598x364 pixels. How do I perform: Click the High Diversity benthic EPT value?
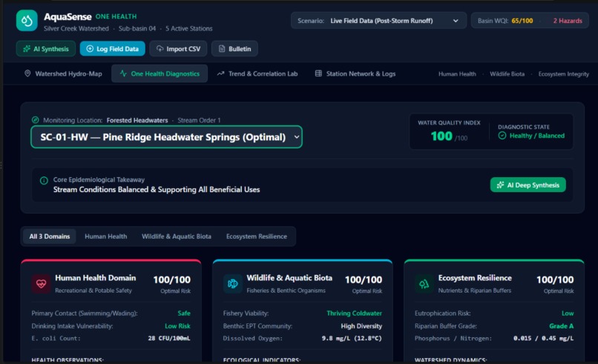tap(361, 326)
